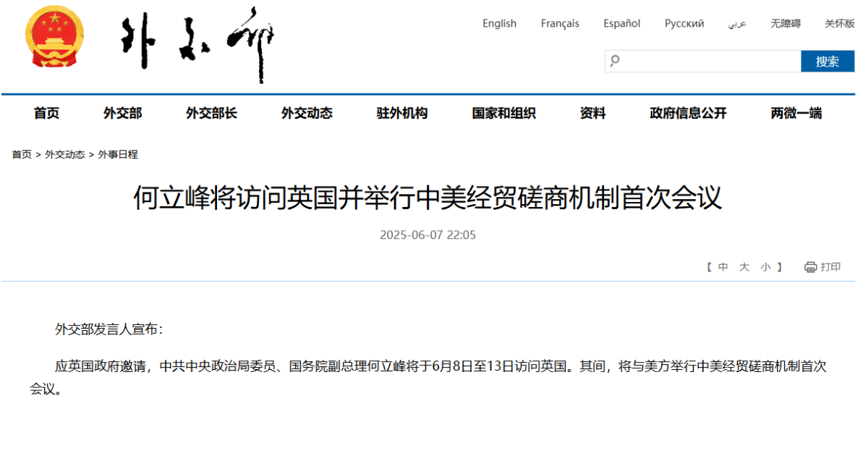Open the 外事日程 breadcrumb link
The height and width of the screenshot is (456, 868).
pyautogui.click(x=118, y=154)
